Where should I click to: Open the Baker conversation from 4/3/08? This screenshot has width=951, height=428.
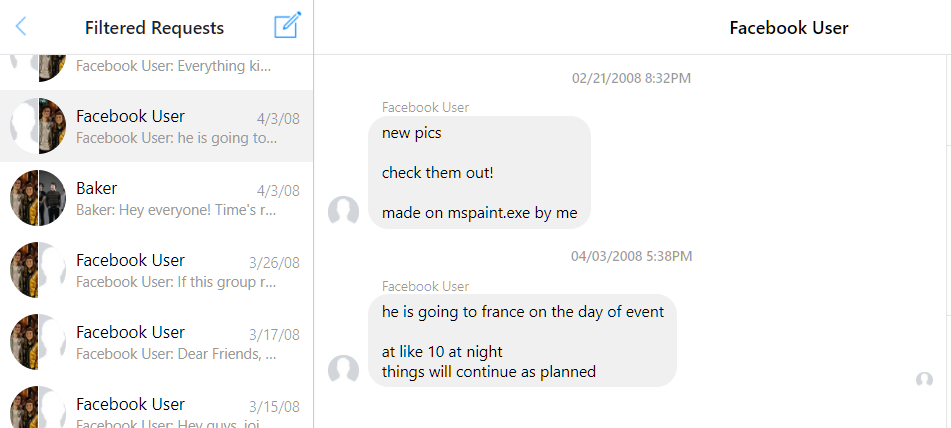pos(156,198)
